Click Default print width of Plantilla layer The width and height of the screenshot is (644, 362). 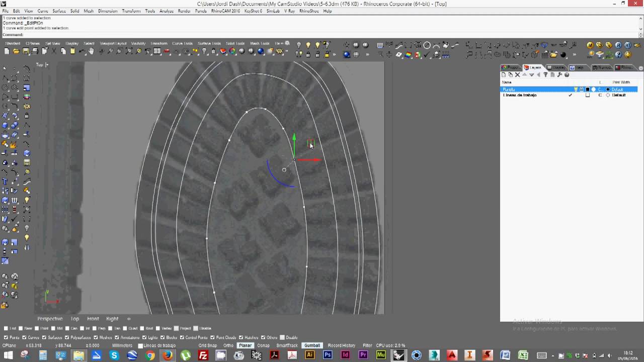click(x=618, y=89)
